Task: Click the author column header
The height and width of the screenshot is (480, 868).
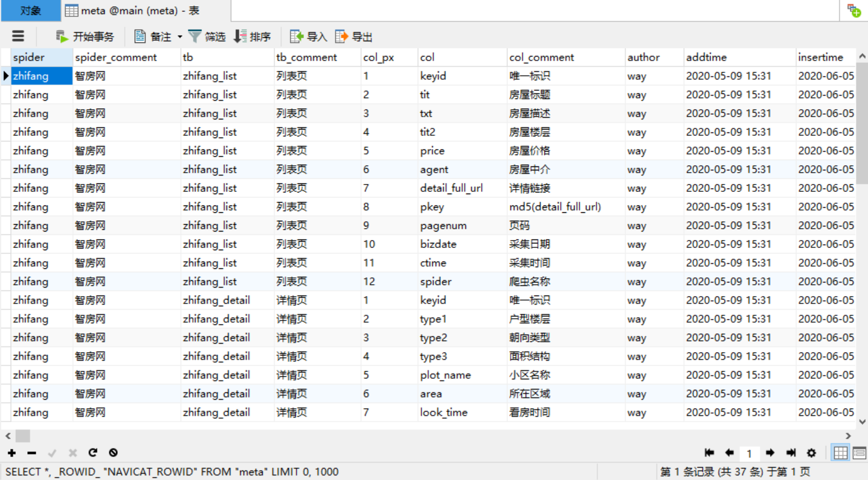Action: pyautogui.click(x=654, y=57)
